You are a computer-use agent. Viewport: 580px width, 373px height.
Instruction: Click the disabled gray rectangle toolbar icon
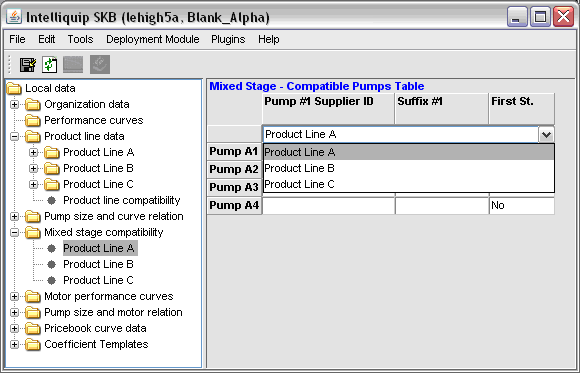pyautogui.click(x=73, y=65)
